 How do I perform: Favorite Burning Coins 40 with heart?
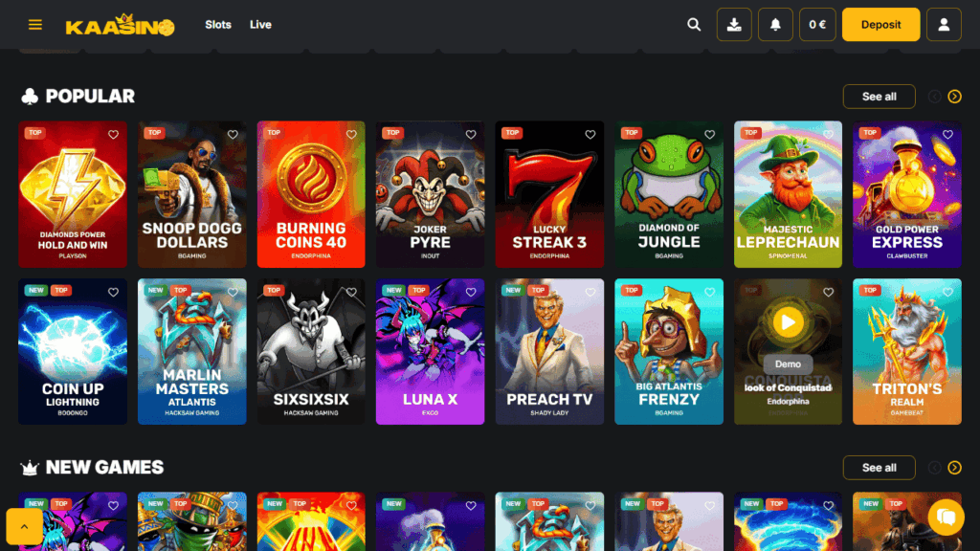[x=351, y=134]
